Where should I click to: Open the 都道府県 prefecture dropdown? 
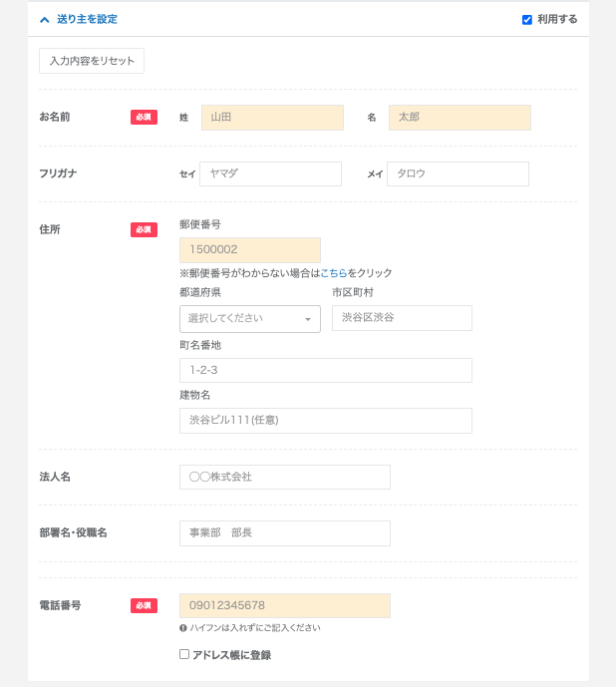[250, 318]
